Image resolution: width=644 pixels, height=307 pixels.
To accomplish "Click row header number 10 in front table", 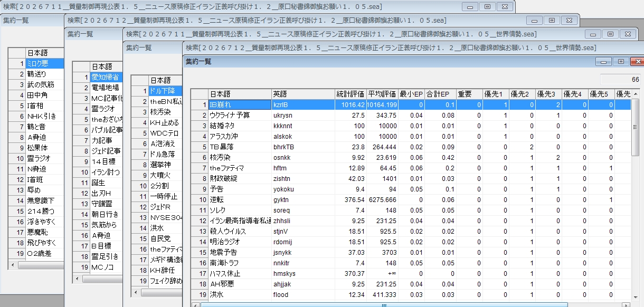I will pyautogui.click(x=199, y=199).
